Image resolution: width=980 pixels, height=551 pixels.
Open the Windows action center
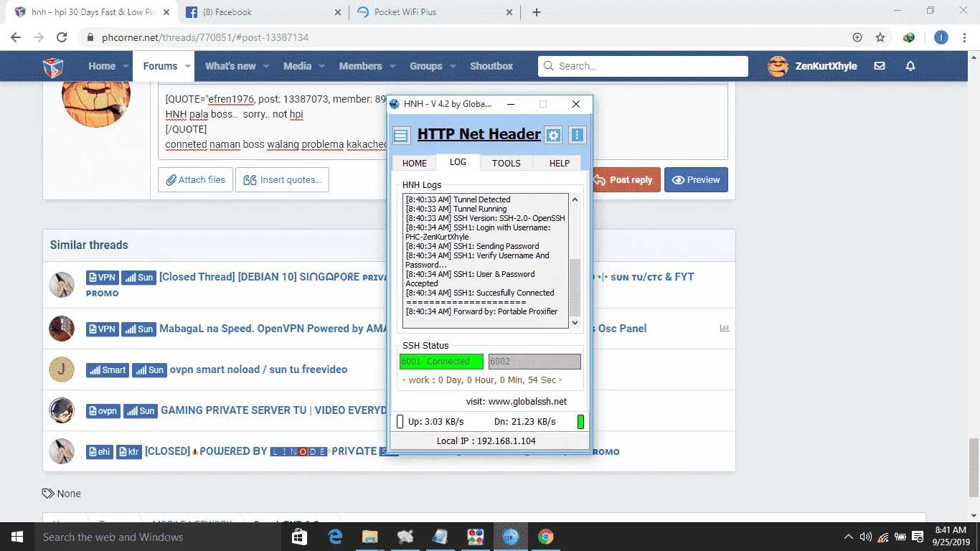[x=918, y=537]
